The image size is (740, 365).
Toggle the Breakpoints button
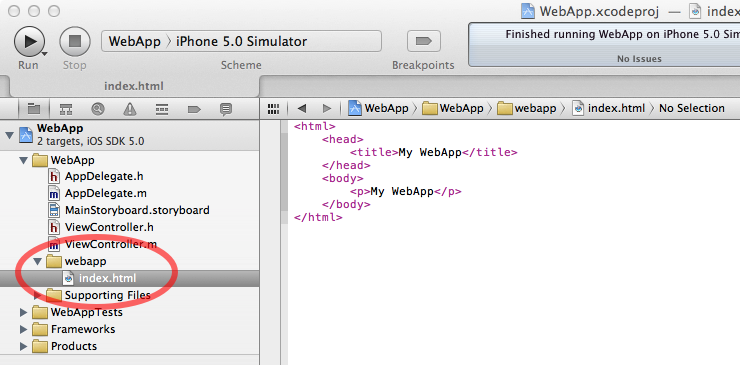coord(423,42)
